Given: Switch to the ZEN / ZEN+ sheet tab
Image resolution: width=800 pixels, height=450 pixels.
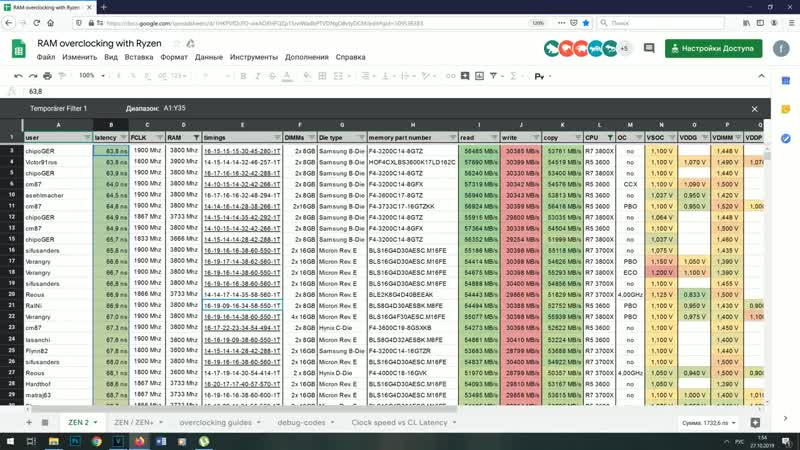Looking at the screenshot, I should [134, 422].
